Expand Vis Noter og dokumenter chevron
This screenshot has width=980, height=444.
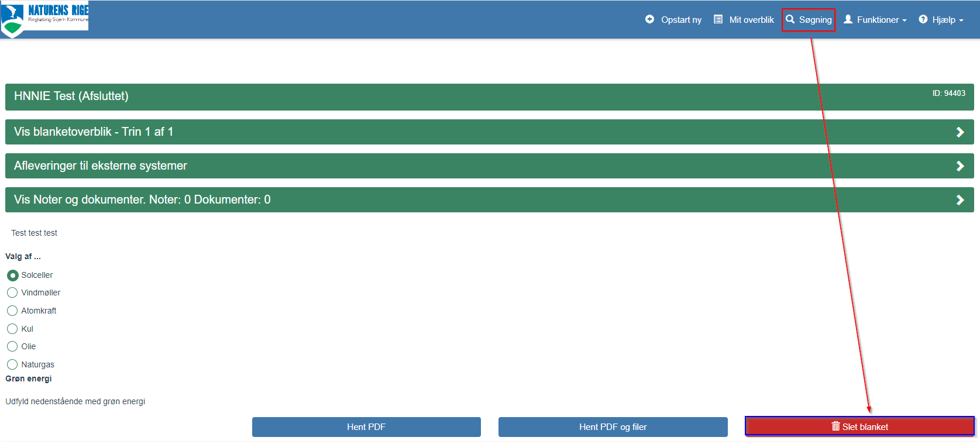(960, 200)
